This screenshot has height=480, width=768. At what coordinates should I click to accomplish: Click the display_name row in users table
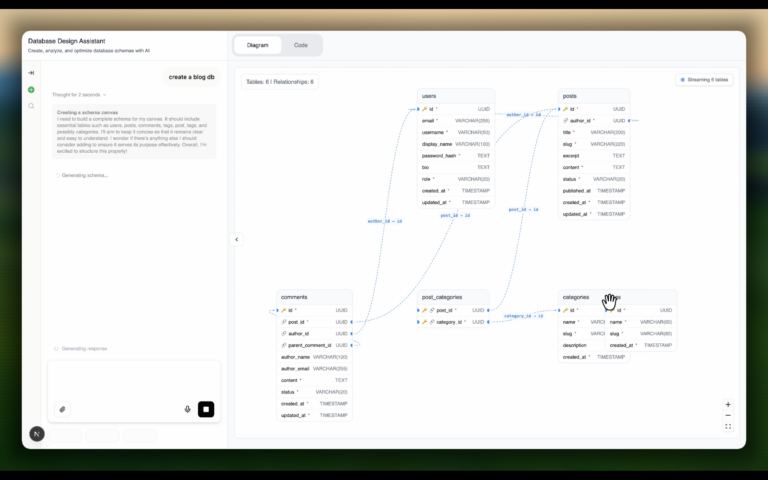456,144
